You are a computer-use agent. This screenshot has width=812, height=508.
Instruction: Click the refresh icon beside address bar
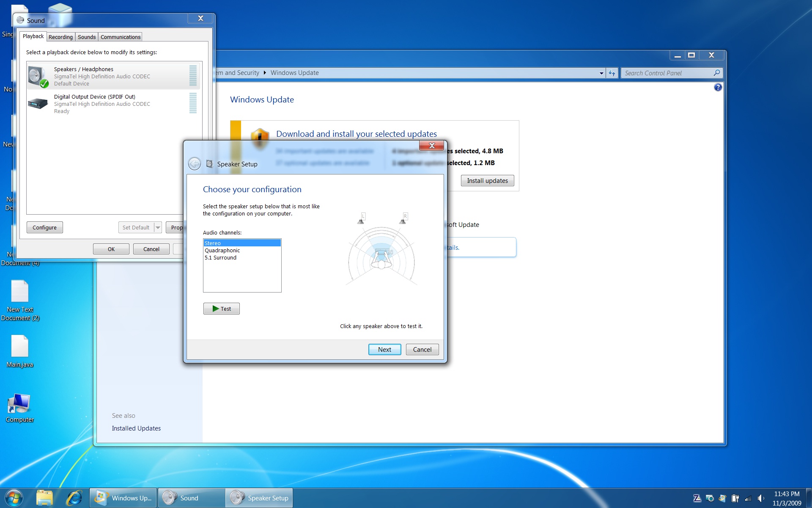click(612, 73)
